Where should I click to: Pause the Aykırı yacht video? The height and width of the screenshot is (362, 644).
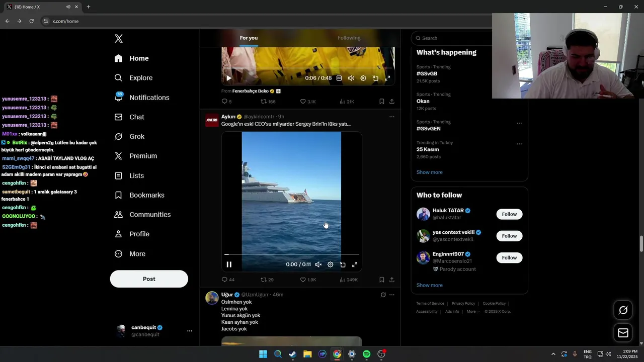click(229, 264)
